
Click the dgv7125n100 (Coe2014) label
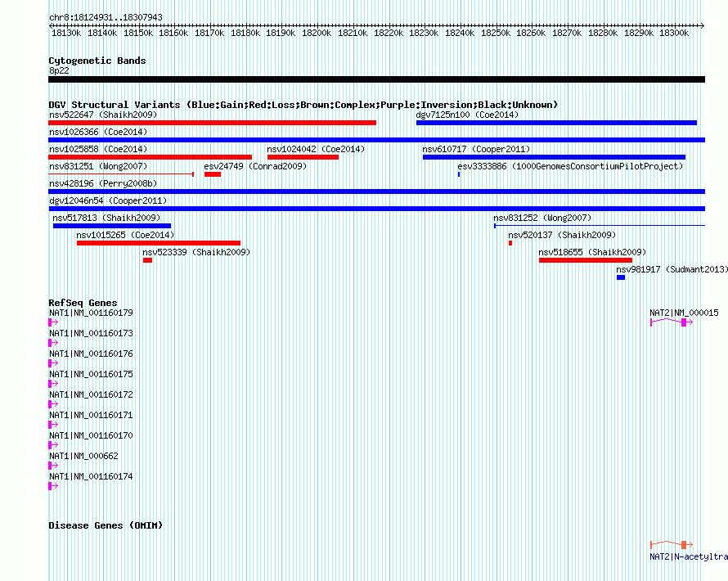(467, 115)
